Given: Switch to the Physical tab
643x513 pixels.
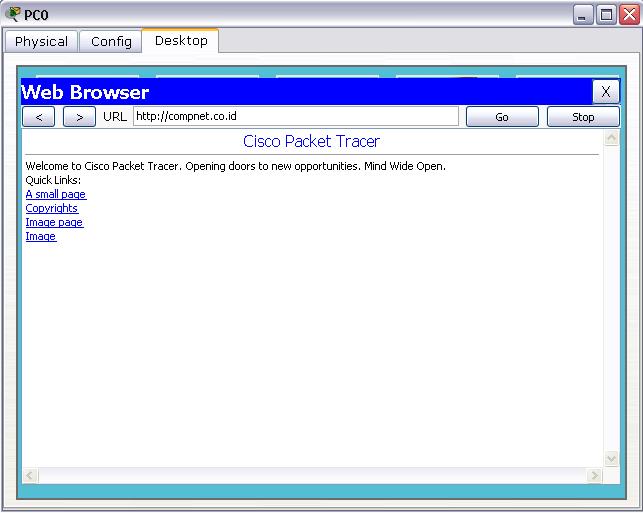Looking at the screenshot, I should [41, 42].
